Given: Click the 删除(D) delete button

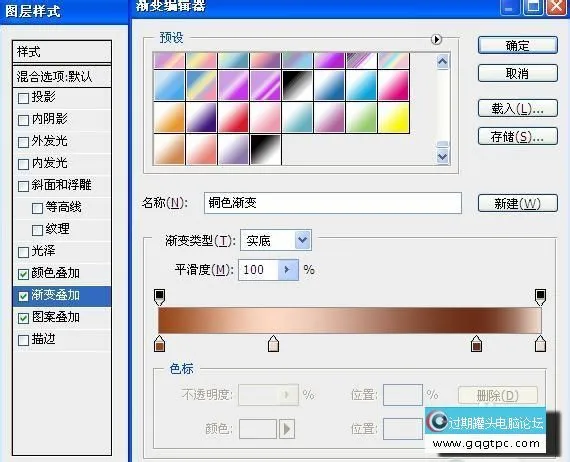Looking at the screenshot, I should (x=498, y=395).
